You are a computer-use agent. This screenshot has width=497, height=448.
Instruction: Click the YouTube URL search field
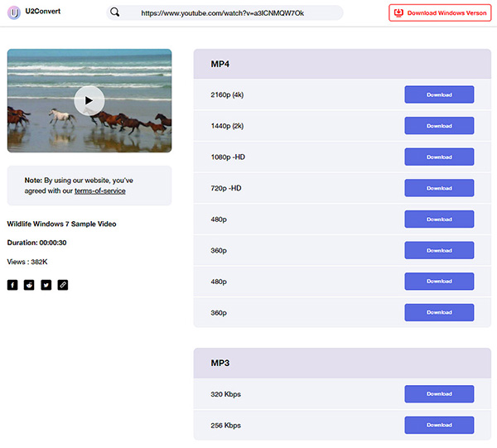224,13
